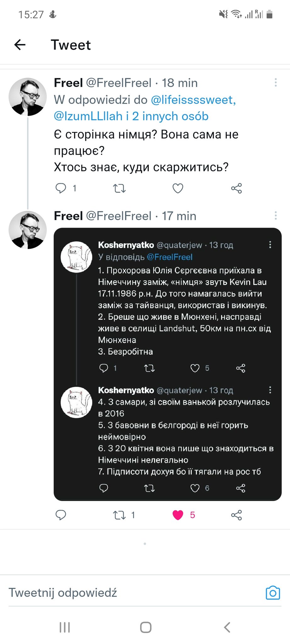Share the second Freel tweet with the screenshot
This screenshot has height=644, width=290.
236,515
